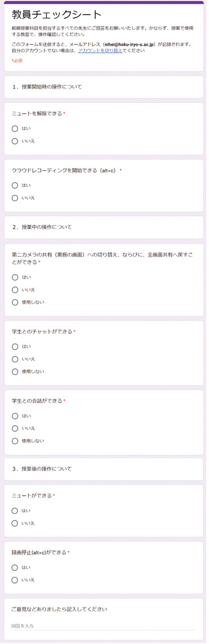
Task: Open the アカウントを切り替え link
Action: 100,50
